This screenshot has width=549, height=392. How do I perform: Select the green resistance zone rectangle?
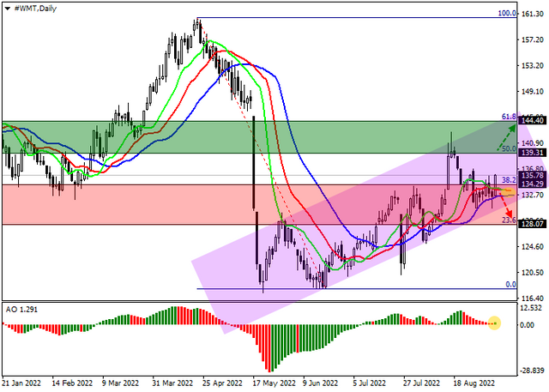259,137
